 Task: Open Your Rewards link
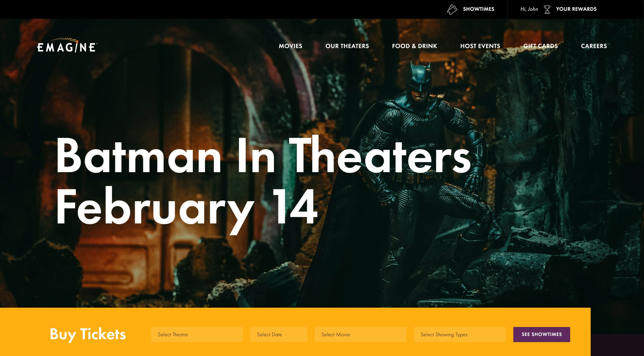click(x=576, y=9)
